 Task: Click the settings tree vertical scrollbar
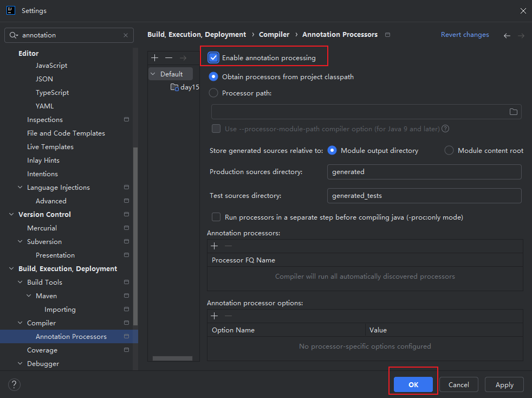135,236
